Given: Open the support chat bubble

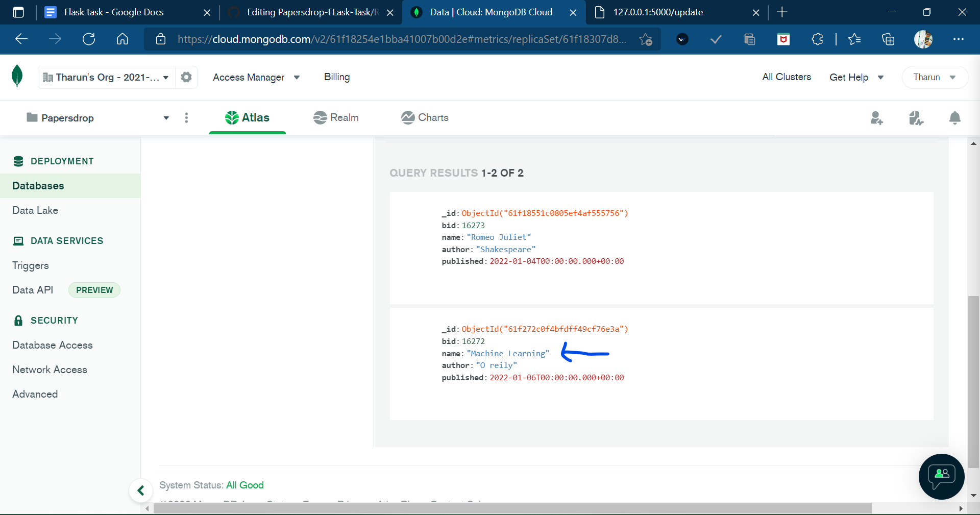Looking at the screenshot, I should click(941, 477).
